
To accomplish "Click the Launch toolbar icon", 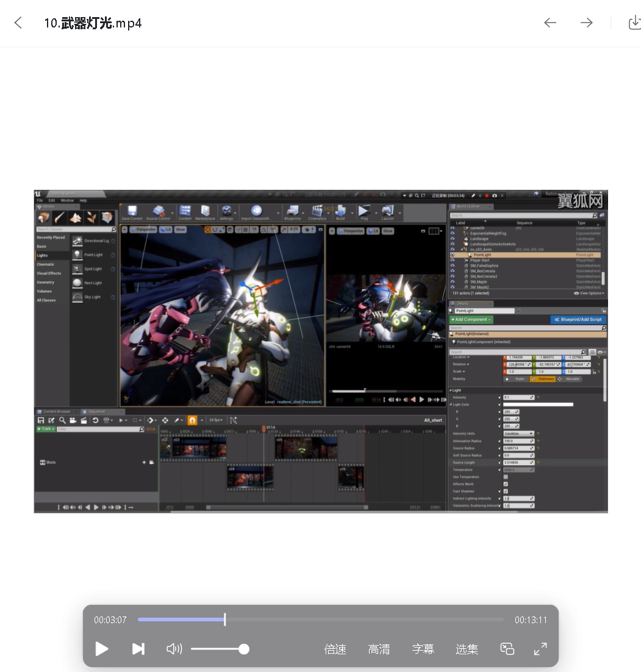I will [x=387, y=212].
